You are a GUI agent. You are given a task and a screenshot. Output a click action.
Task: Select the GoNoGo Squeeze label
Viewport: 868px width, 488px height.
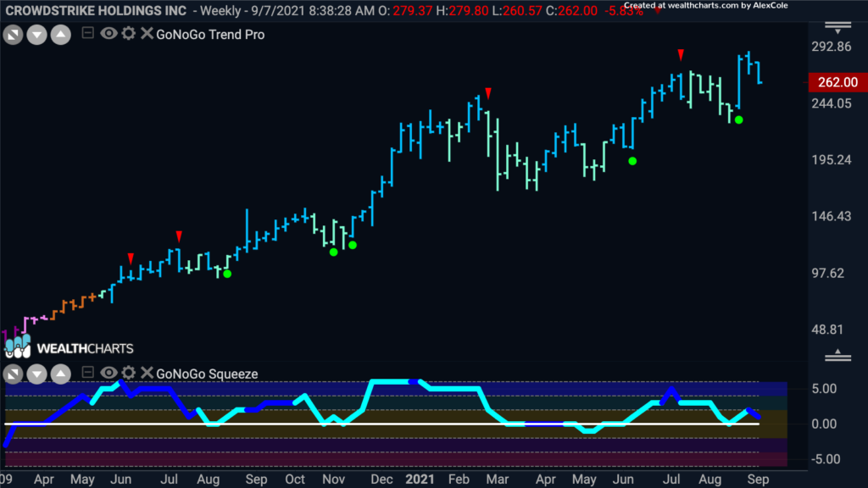click(x=207, y=374)
